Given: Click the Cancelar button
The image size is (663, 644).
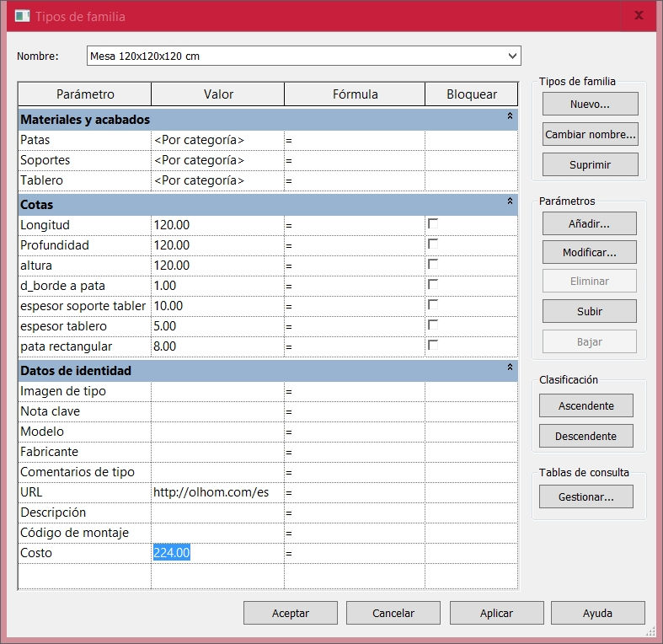Looking at the screenshot, I should click(x=393, y=613).
